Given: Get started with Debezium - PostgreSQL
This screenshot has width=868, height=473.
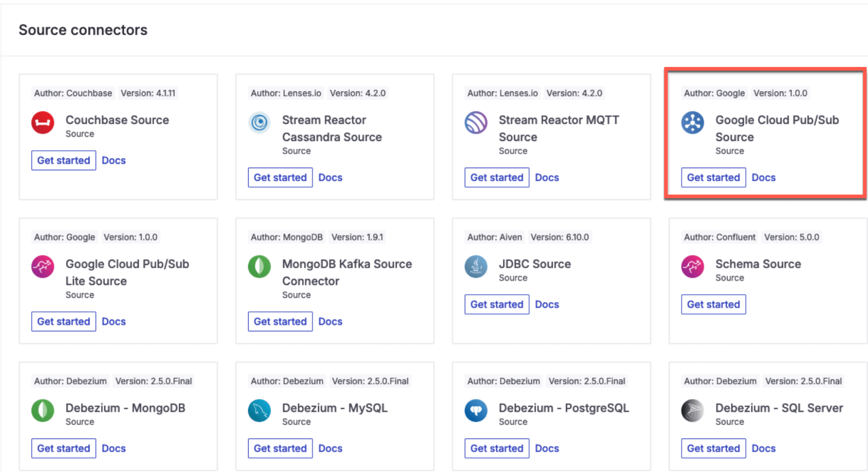Looking at the screenshot, I should pos(497,448).
